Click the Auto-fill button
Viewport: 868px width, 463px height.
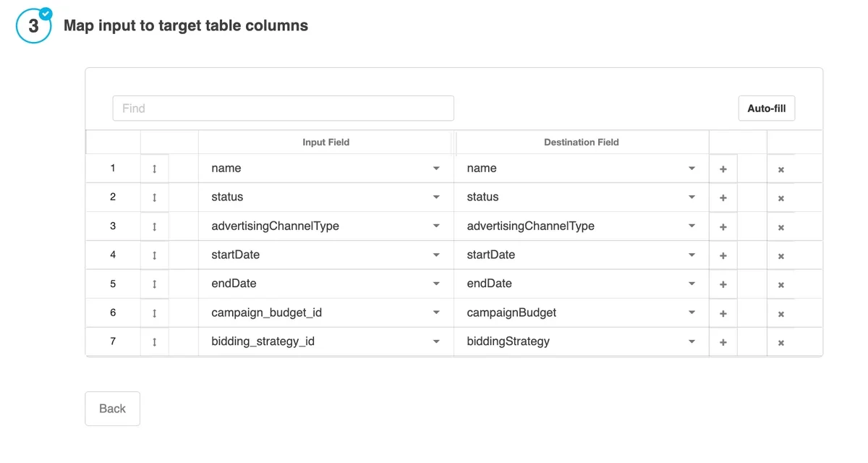click(767, 108)
